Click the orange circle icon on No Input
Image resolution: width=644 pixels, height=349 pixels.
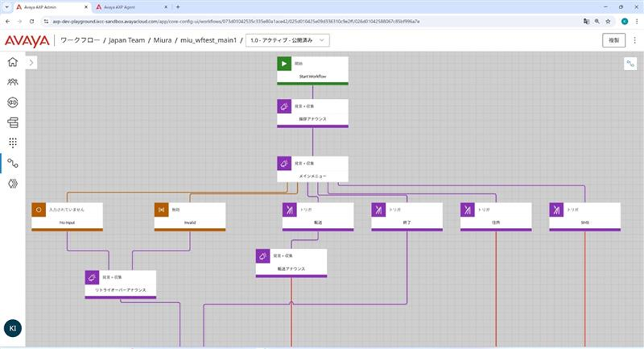pyautogui.click(x=39, y=210)
